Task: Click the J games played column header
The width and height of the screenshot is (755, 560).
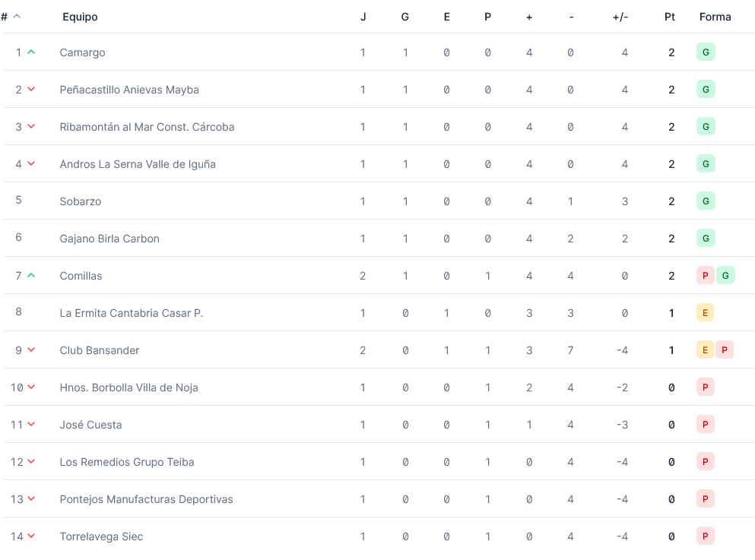Action: click(x=363, y=17)
